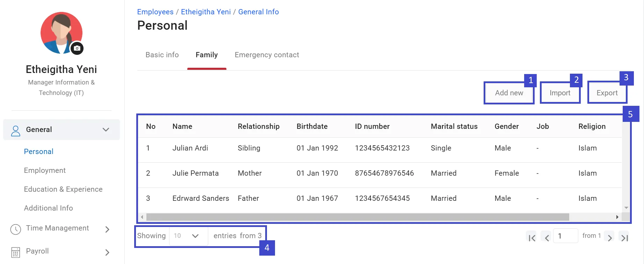Click the Export button
This screenshot has height=264, width=644.
pyautogui.click(x=607, y=93)
